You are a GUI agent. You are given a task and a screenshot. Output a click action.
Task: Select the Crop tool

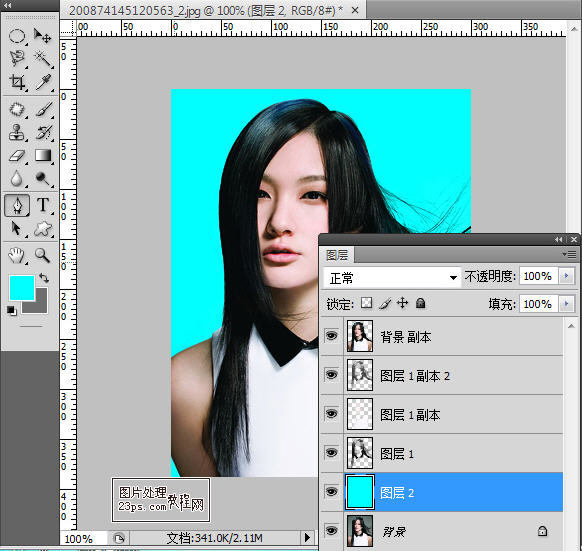tap(17, 82)
